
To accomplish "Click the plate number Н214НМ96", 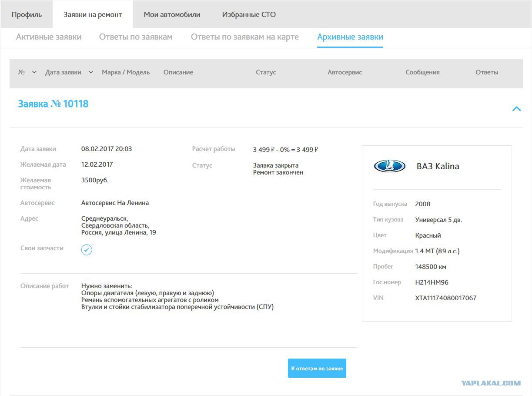I will pyautogui.click(x=432, y=282).
